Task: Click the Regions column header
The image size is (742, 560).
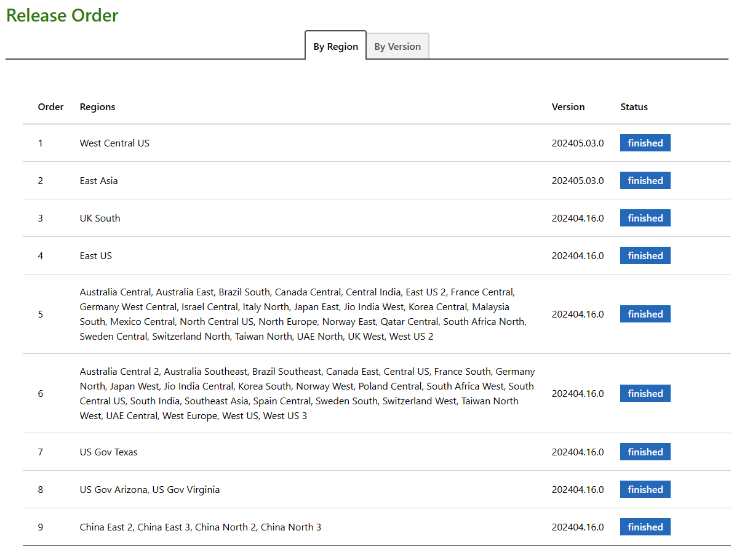Action: point(97,106)
